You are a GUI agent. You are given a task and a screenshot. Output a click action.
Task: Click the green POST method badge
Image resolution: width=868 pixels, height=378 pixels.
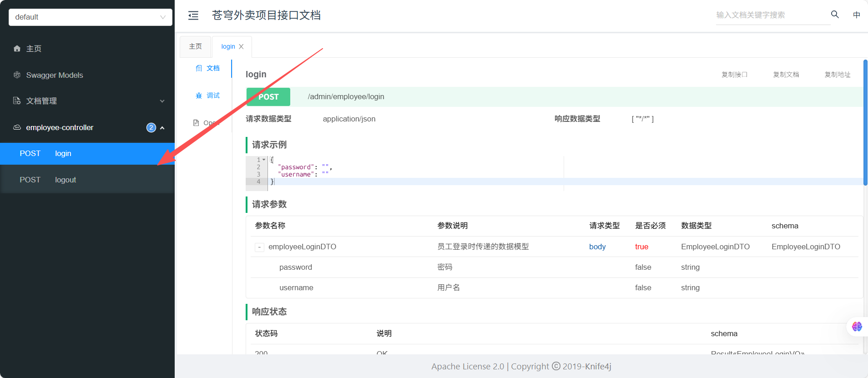(268, 97)
